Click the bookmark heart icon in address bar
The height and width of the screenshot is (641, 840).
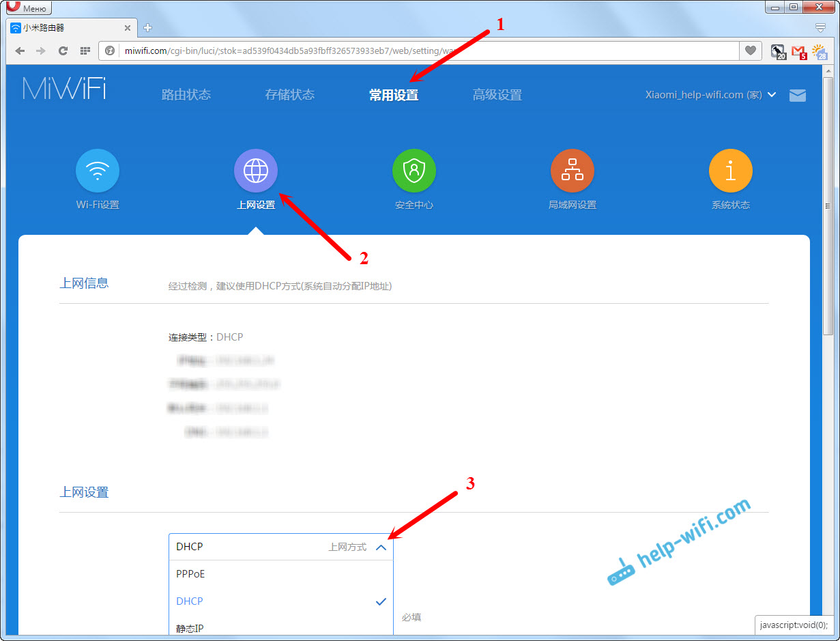[751, 51]
